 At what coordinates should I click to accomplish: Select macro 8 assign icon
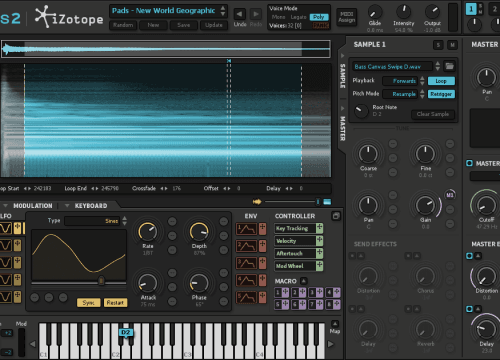coord(337,304)
